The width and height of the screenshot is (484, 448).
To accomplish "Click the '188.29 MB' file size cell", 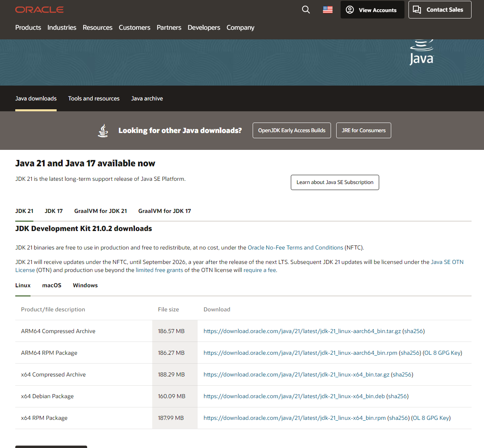I will (175, 374).
